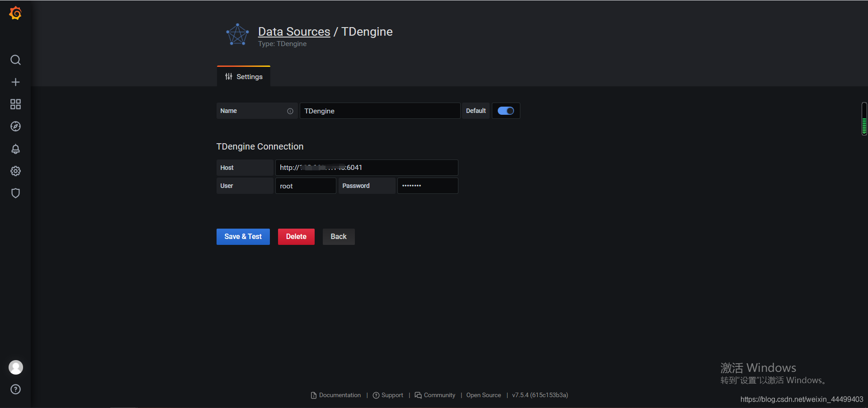
Task: Focus the Password input field
Action: [x=428, y=186]
